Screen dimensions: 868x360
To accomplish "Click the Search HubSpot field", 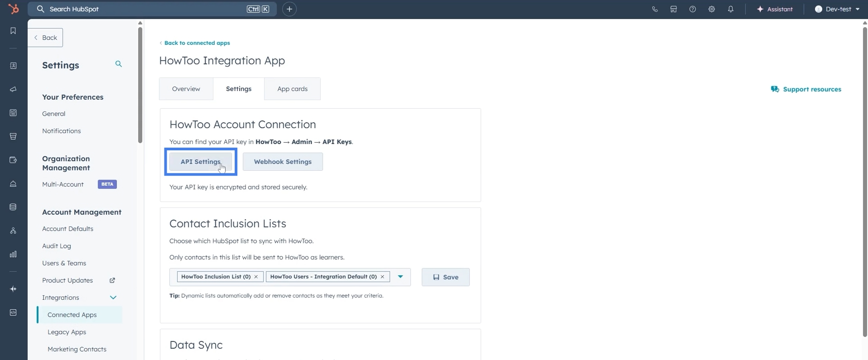I will [x=152, y=9].
